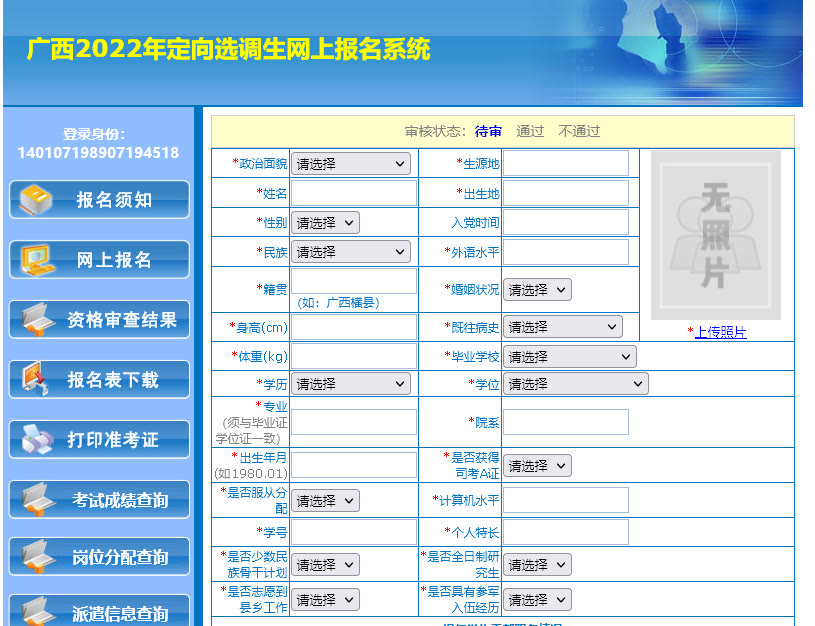Screen dimensions: 815x626
Task: Click the 资格审查结果 sidebar icon
Action: click(36, 320)
